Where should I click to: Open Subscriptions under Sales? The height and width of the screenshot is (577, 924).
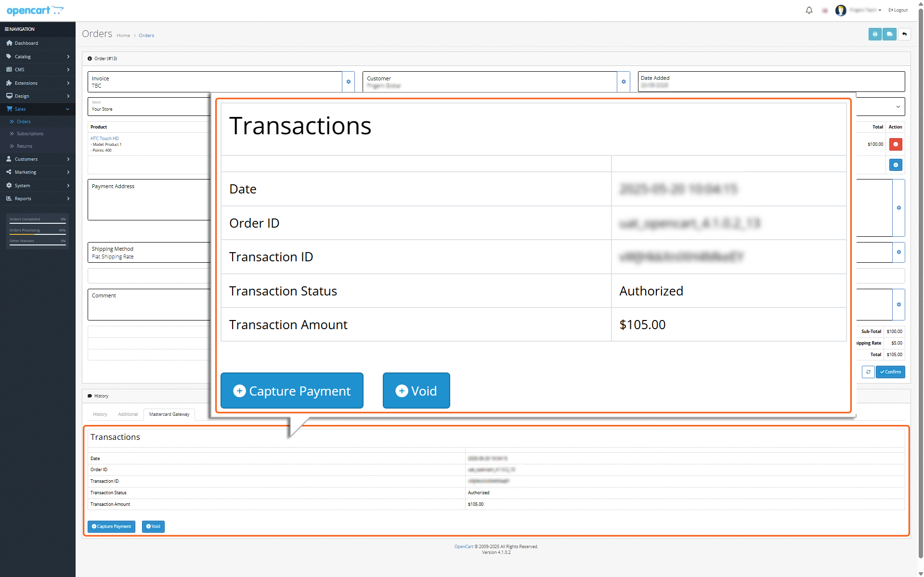click(30, 134)
